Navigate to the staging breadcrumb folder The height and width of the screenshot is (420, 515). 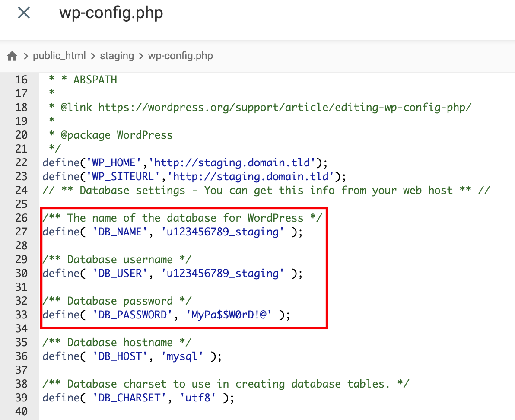coord(117,56)
